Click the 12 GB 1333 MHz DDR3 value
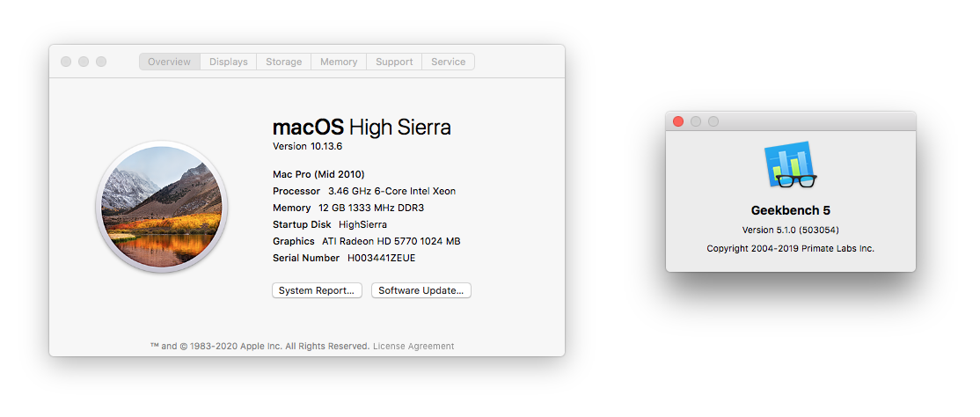Image resolution: width=980 pixels, height=417 pixels. (371, 208)
